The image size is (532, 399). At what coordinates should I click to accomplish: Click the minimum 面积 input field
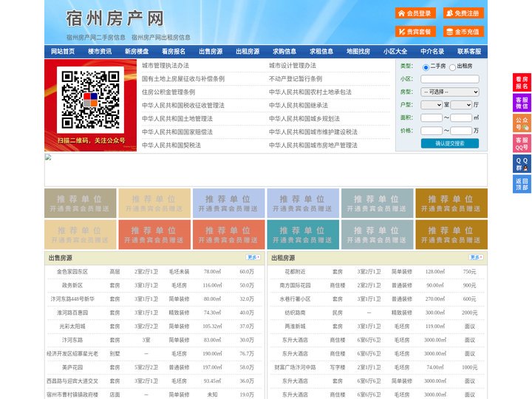[432, 117]
